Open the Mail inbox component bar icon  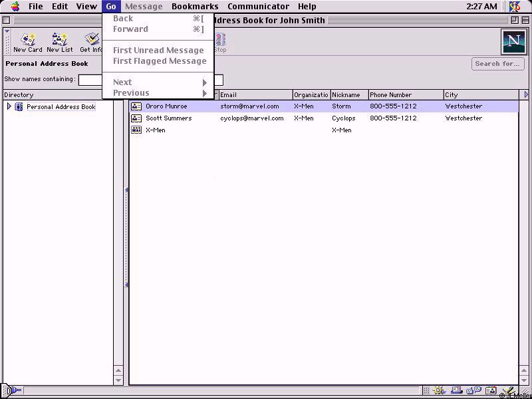coord(458,391)
